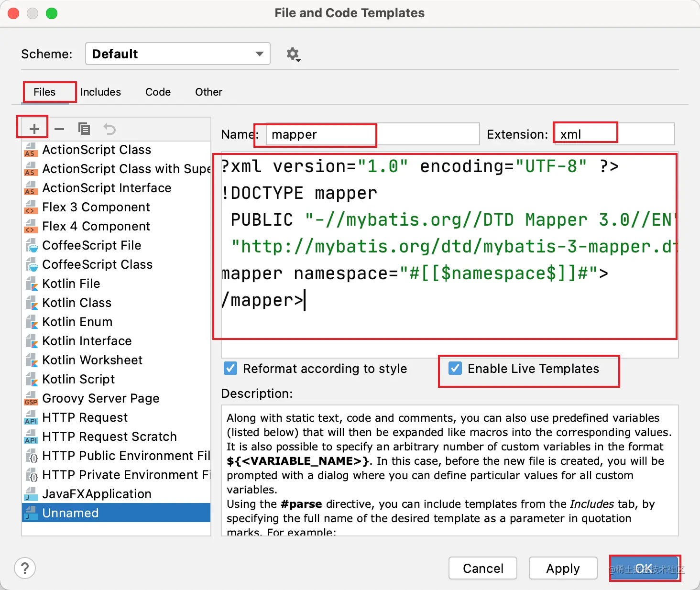
Task: Click the Extension input field
Action: (x=615, y=134)
